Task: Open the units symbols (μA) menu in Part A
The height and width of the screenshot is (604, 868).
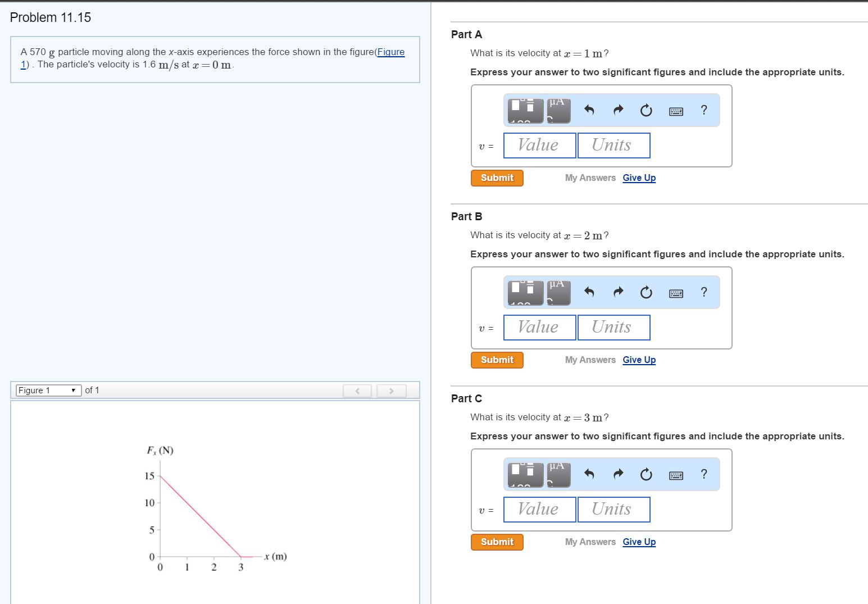Action: (x=558, y=110)
